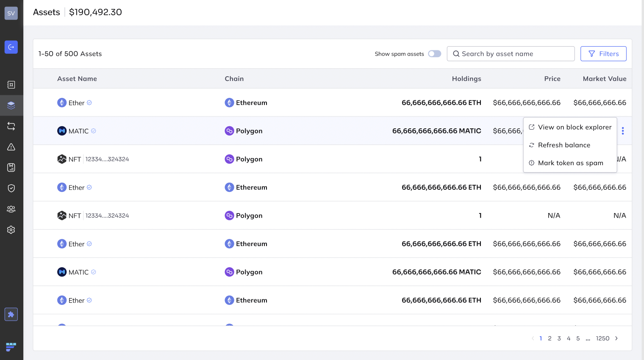Select current page 1 in pagination
644x360 pixels.
pyautogui.click(x=541, y=338)
